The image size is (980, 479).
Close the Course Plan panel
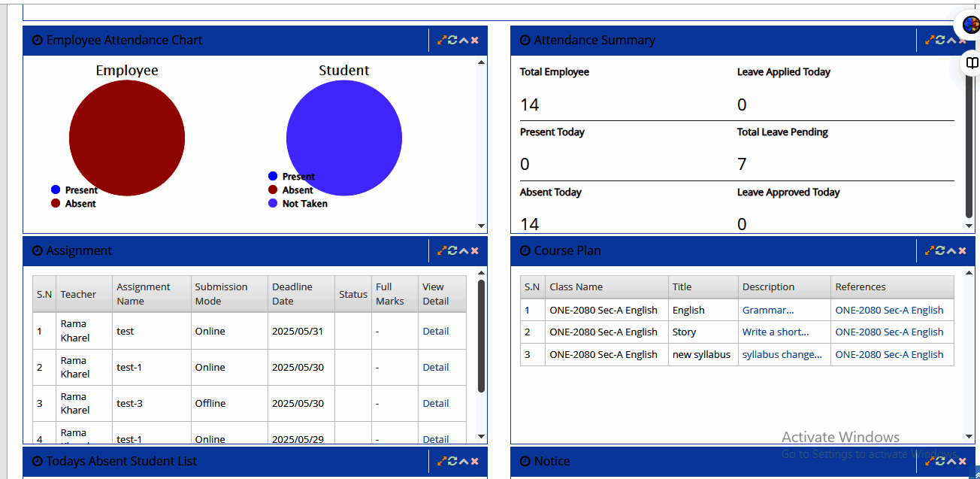(x=963, y=250)
